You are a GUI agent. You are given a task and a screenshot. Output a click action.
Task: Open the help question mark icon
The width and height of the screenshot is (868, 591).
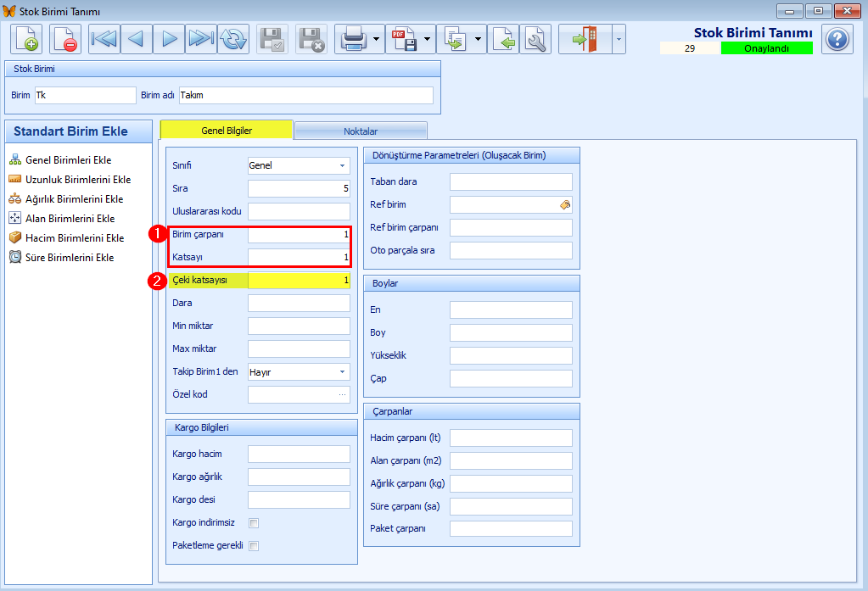coord(837,39)
